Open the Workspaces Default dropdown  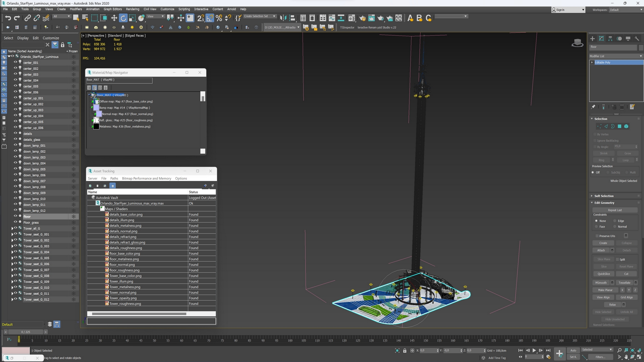(x=625, y=10)
